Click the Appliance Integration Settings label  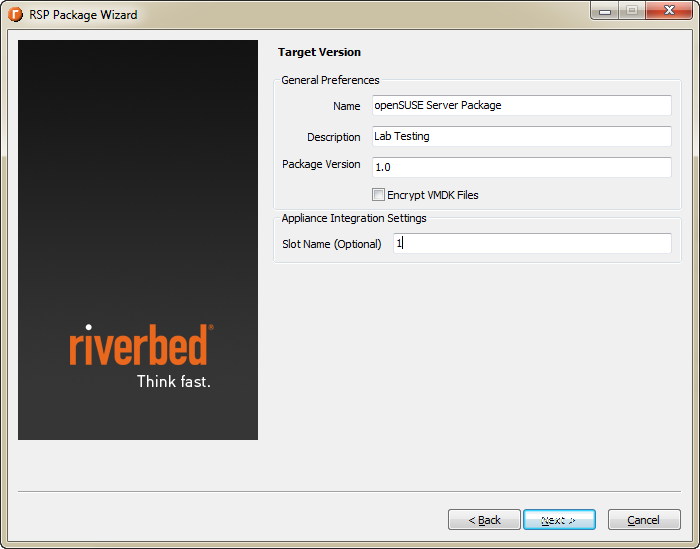(x=354, y=218)
